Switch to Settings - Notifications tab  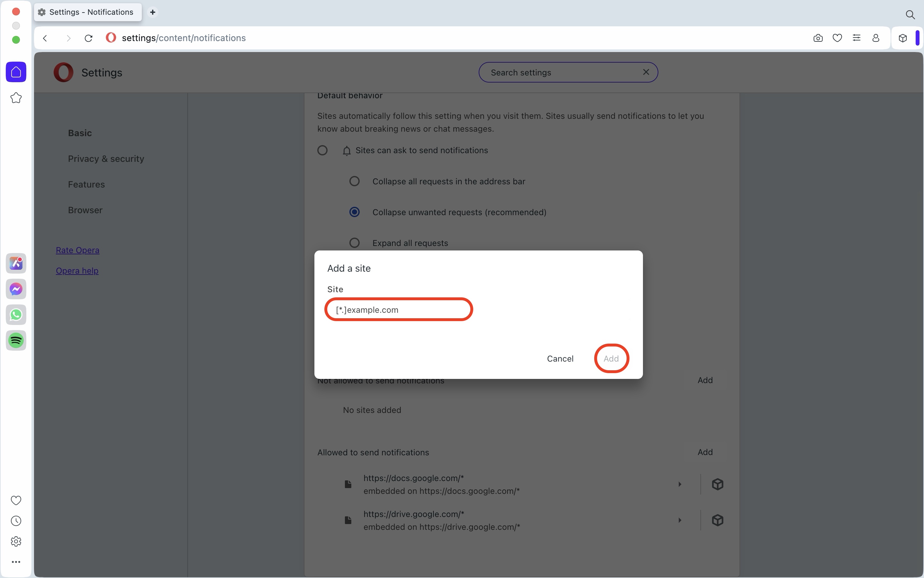point(88,12)
